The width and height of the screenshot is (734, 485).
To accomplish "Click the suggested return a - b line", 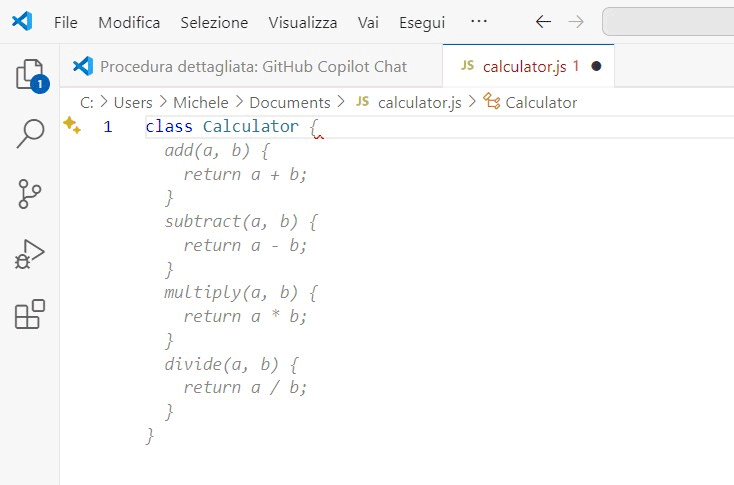I will 245,245.
